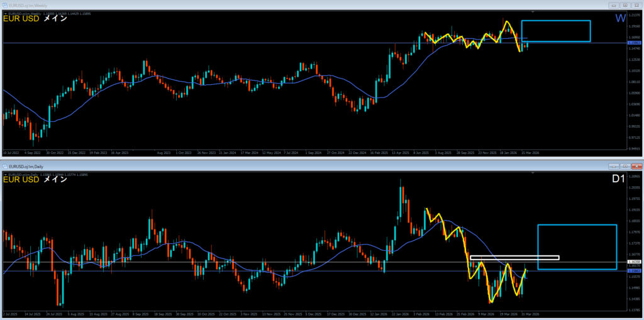Screen dimensions: 644x320
Task: Select the chart shift marker on Weekly chart
Action: coord(533,11)
